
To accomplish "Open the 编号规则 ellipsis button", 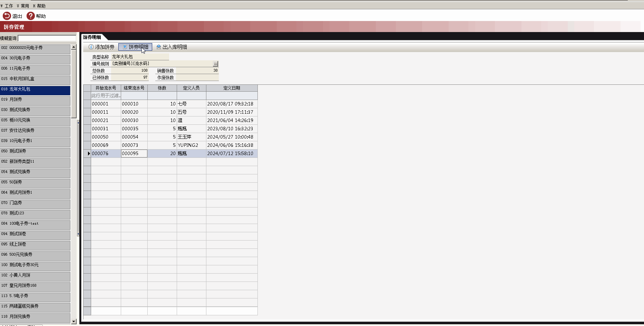I will point(215,64).
